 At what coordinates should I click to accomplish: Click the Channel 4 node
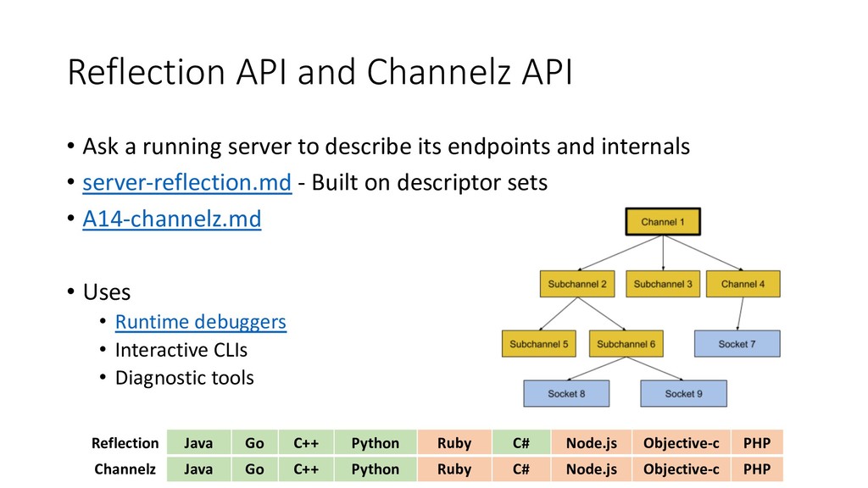pyautogui.click(x=743, y=284)
